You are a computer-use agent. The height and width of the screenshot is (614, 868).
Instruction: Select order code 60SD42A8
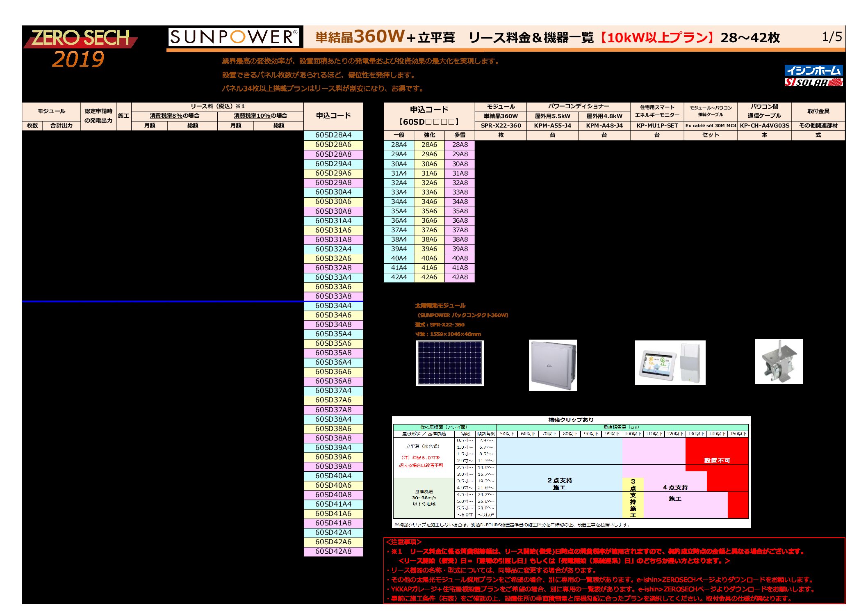(x=333, y=551)
